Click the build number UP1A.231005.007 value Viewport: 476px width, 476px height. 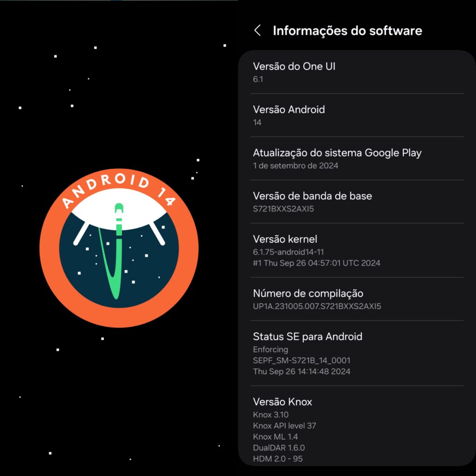pyautogui.click(x=317, y=306)
